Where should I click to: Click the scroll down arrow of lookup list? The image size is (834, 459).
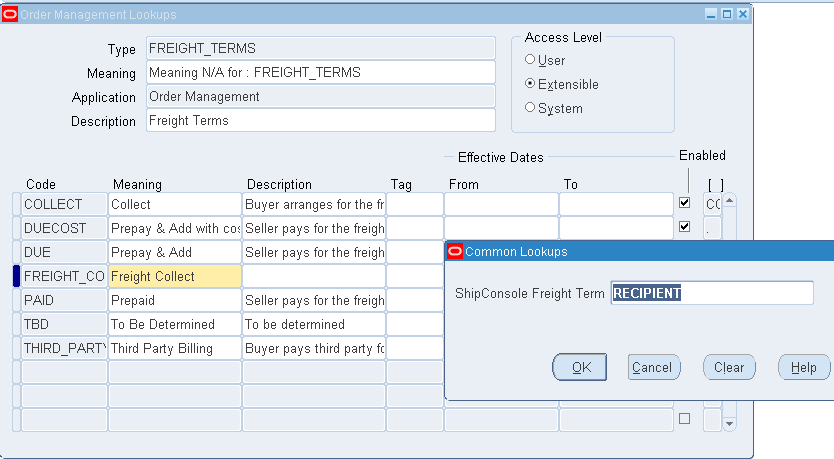[x=730, y=424]
